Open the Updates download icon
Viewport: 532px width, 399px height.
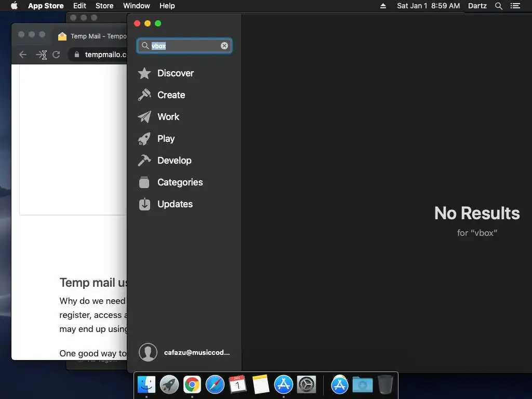tap(144, 204)
